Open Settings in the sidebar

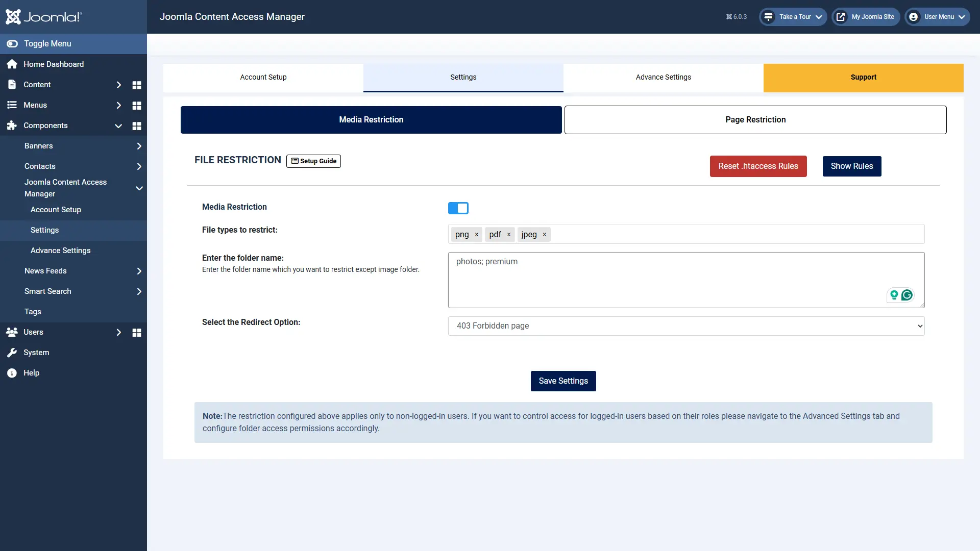coord(44,230)
